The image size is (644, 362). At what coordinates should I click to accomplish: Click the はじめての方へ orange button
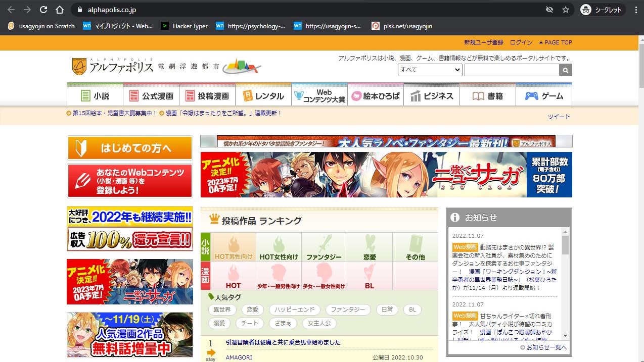(x=130, y=148)
